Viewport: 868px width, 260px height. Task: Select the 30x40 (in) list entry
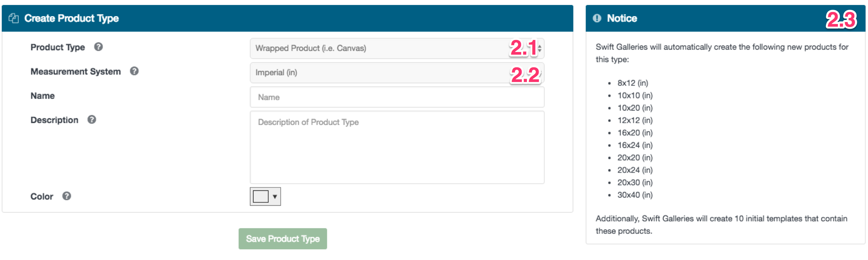(635, 195)
